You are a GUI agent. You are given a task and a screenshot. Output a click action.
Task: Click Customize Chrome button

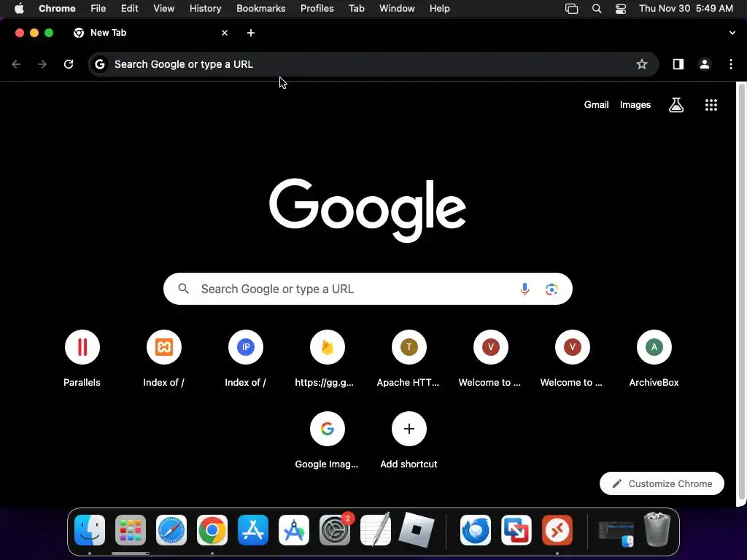662,483
